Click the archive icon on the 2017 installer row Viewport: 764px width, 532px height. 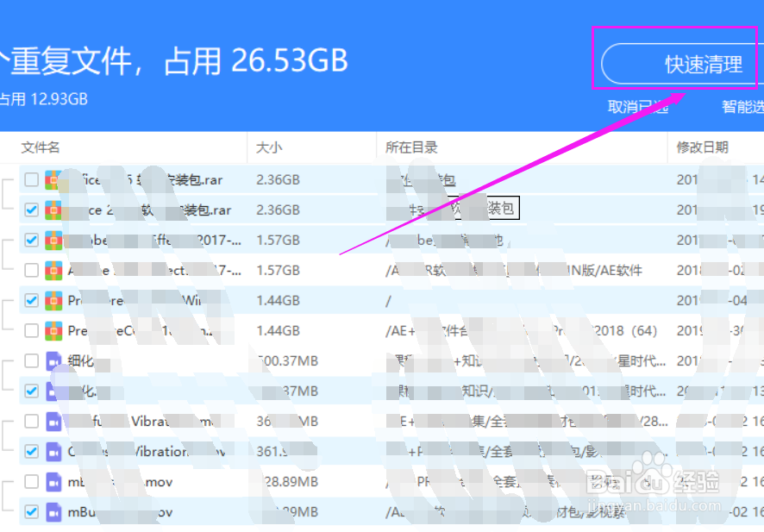tap(52, 240)
